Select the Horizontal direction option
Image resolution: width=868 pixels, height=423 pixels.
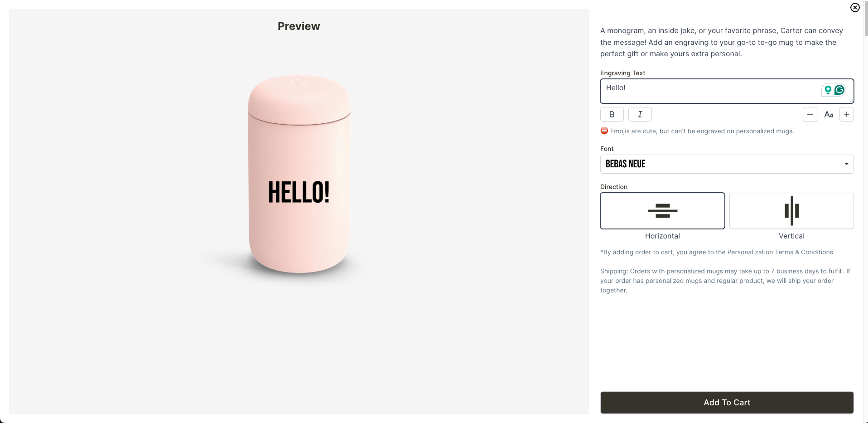[x=662, y=211]
